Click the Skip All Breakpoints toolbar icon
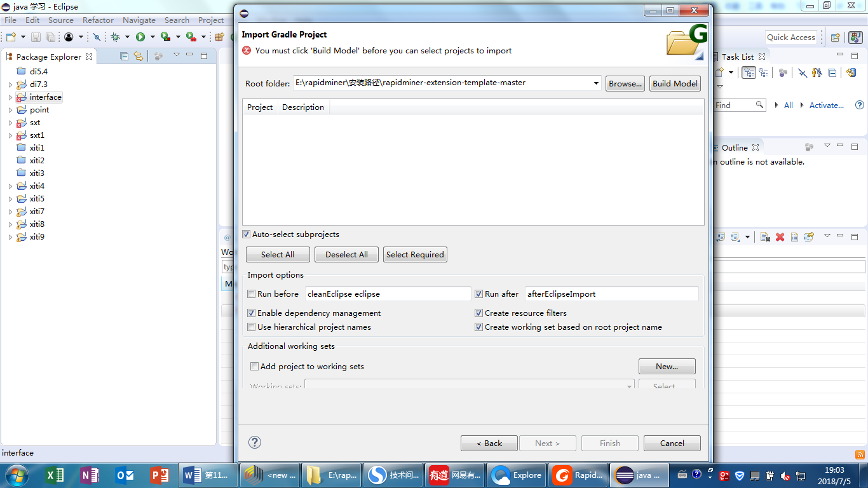The width and height of the screenshot is (868, 488). pyautogui.click(x=97, y=37)
